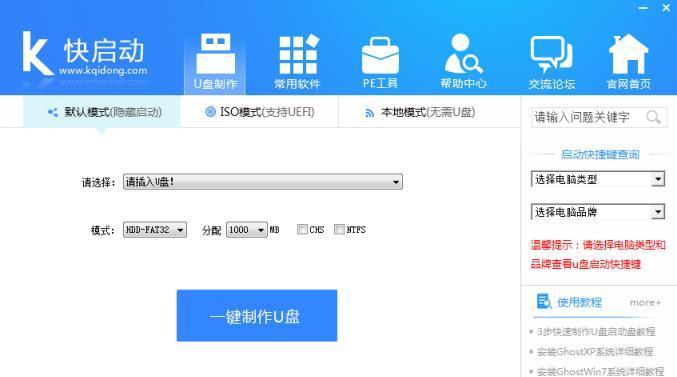Enable the CHS checkbox
This screenshot has height=377, width=677.
(x=302, y=229)
